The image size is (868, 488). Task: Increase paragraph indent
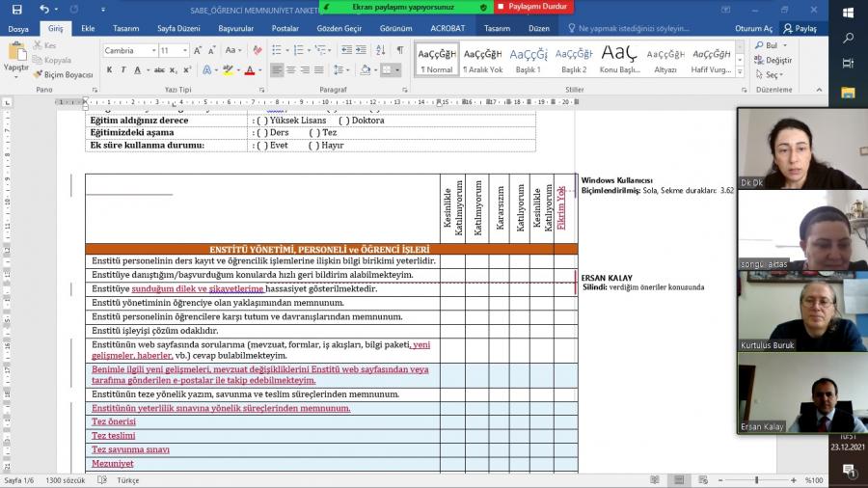pos(361,50)
